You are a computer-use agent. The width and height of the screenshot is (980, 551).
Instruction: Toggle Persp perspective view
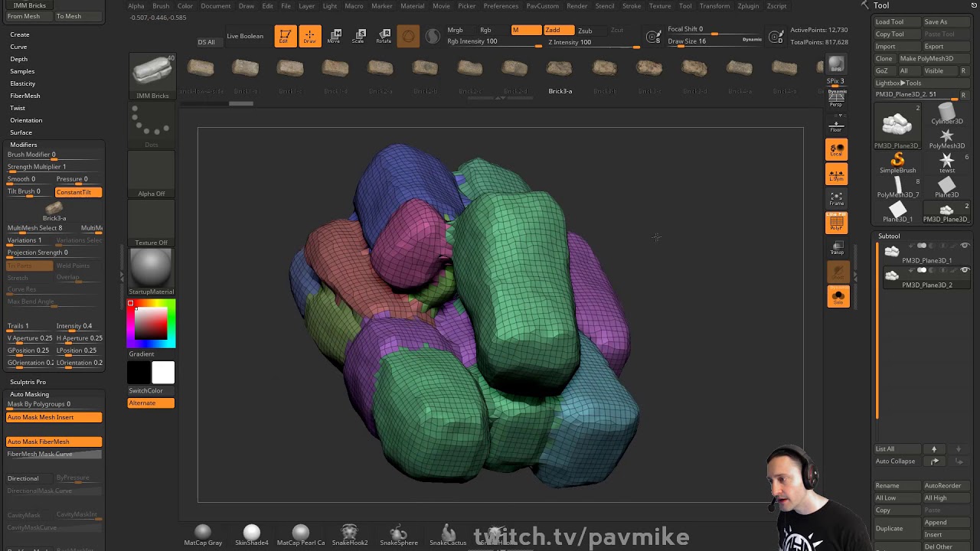tap(836, 99)
